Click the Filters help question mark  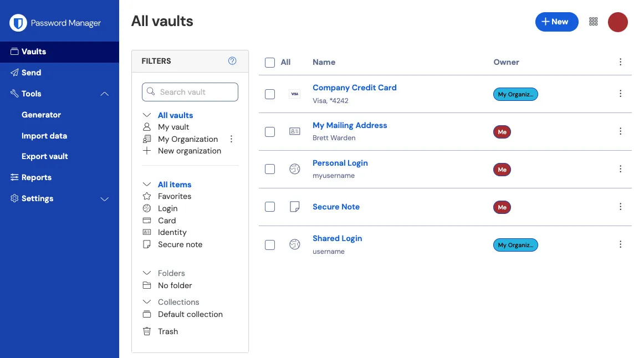232,61
